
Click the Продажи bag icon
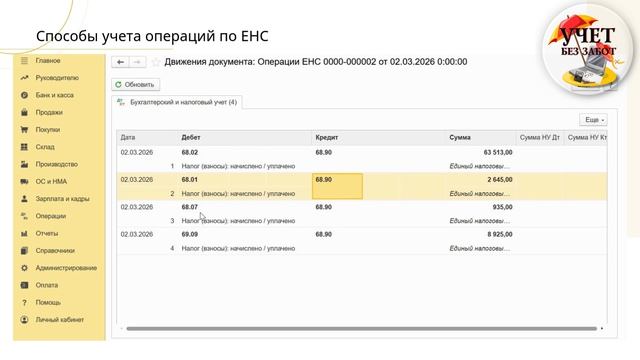24,112
